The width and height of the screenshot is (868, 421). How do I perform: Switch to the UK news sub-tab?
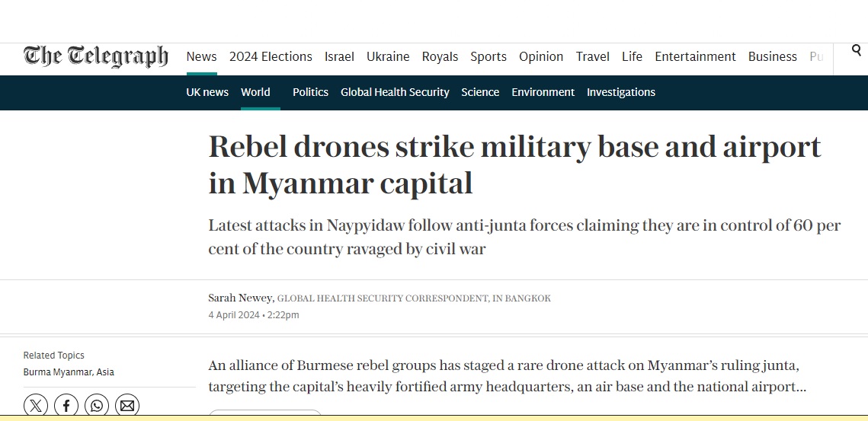click(x=207, y=92)
